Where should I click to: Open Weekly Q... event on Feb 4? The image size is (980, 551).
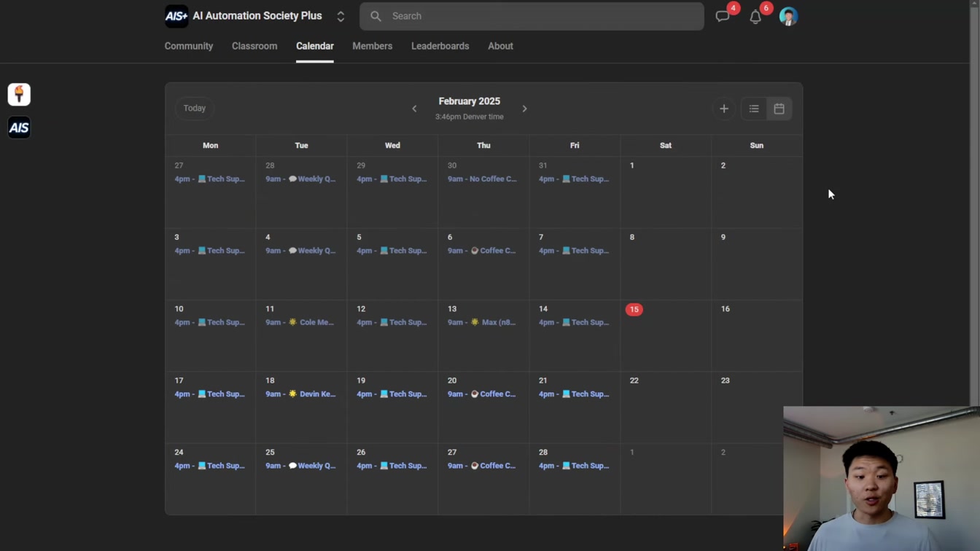point(300,251)
